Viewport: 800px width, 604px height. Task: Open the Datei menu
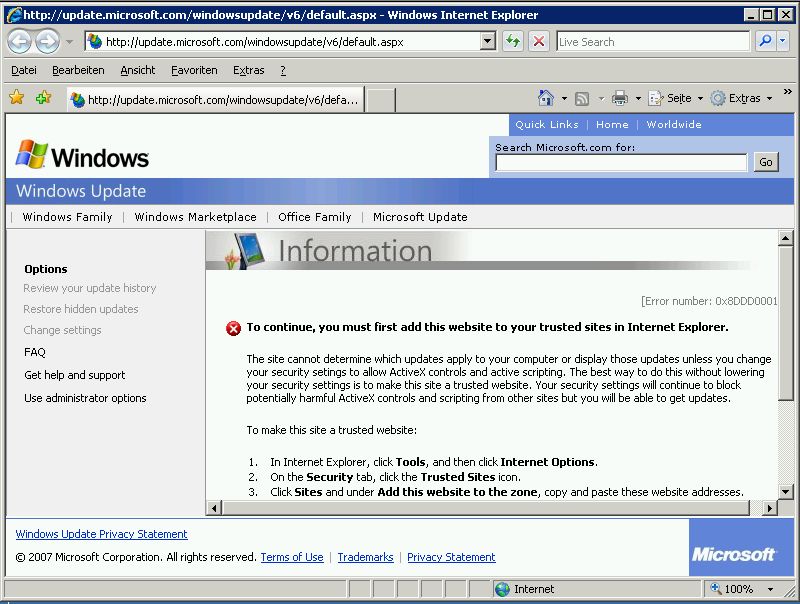[24, 70]
